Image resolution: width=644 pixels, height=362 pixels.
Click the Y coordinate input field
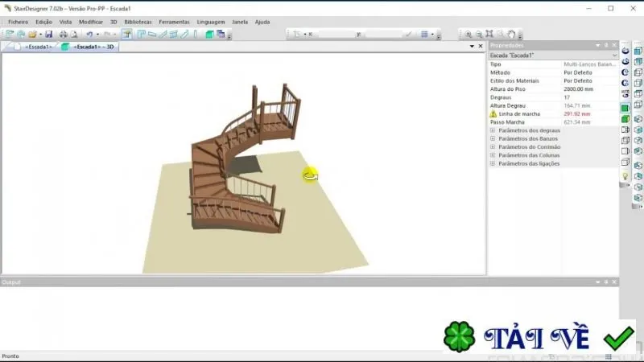pyautogui.click(x=384, y=35)
